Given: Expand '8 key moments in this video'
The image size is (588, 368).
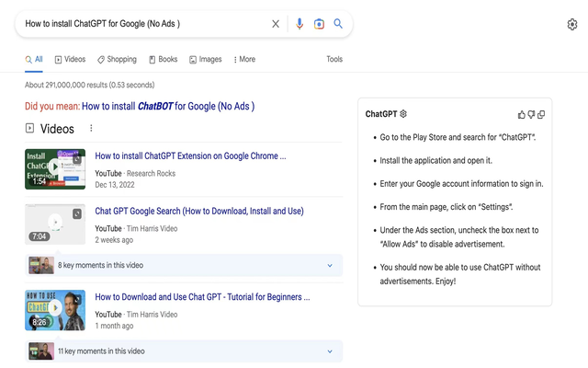Looking at the screenshot, I should coord(184,265).
